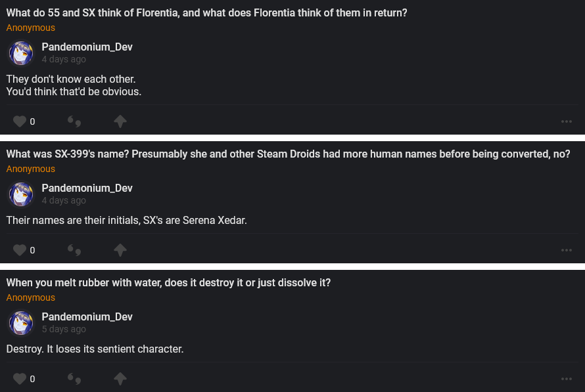The width and height of the screenshot is (585, 392).
Task: Open Pandemonium_Dev avatar on the Florentia answer
Action: point(21,53)
